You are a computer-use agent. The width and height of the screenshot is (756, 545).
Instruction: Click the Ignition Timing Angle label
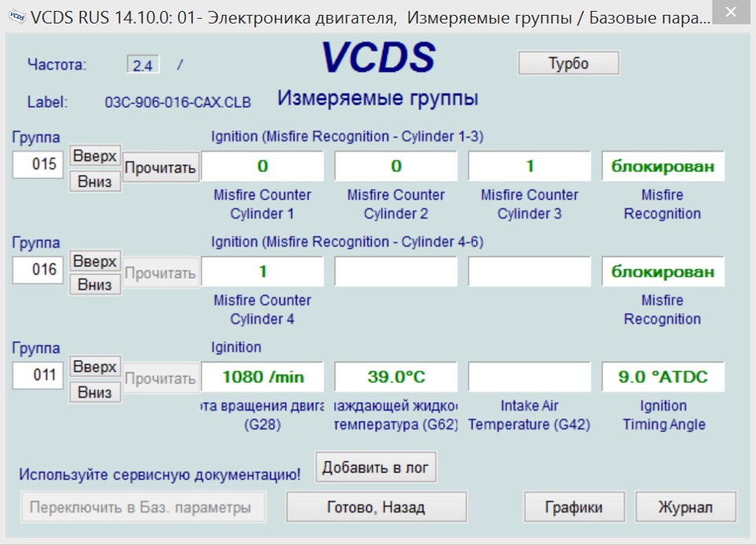pyautogui.click(x=663, y=415)
